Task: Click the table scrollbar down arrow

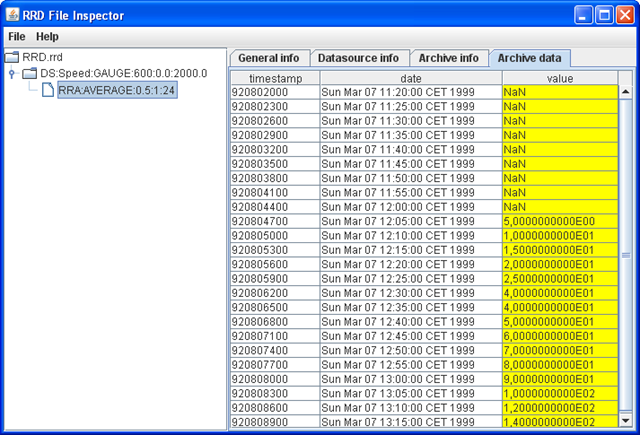Action: [625, 420]
